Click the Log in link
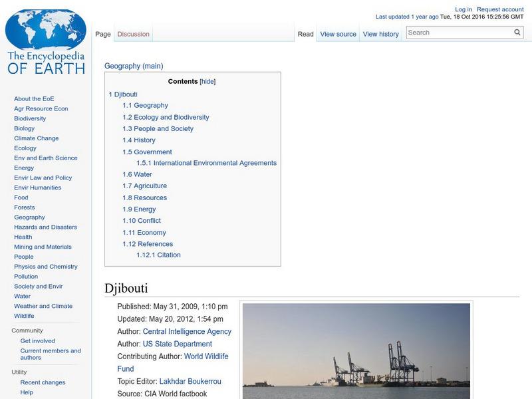This screenshot has width=532, height=399. [x=464, y=10]
